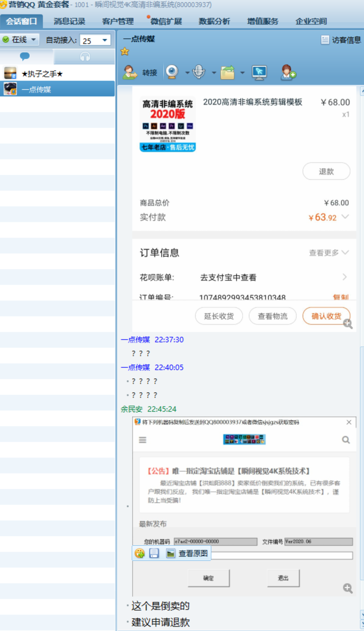This screenshot has width=364, height=631.
Task: Click the magnifier on the order screenshot
Action: coord(348,323)
